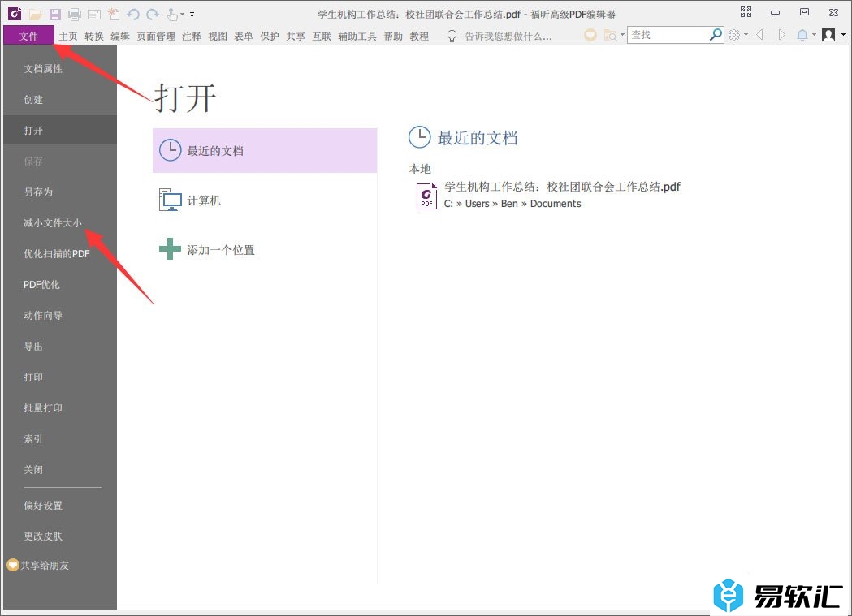The image size is (852, 616).
Task: Select 打印 in the file menu
Action: click(x=60, y=377)
